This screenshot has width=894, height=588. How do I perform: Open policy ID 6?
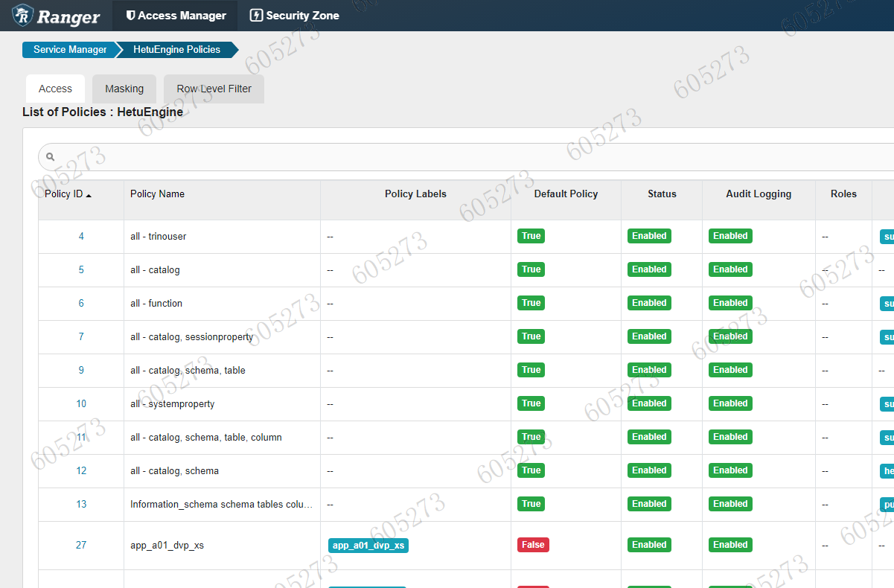(81, 304)
